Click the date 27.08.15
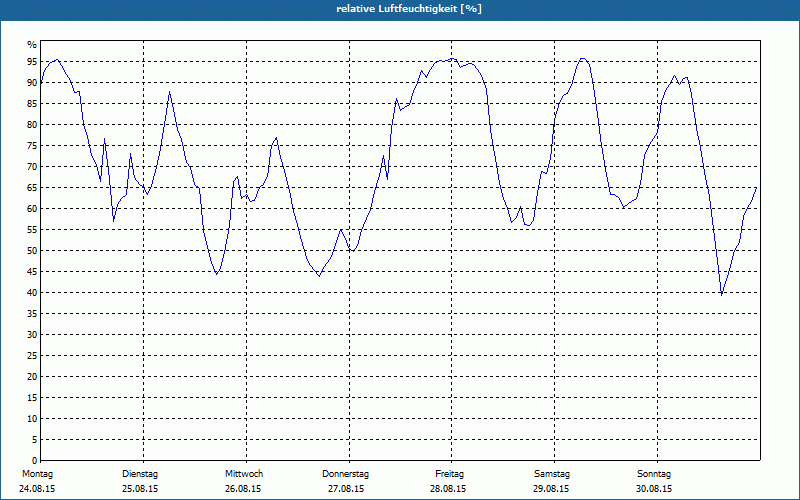 346,489
